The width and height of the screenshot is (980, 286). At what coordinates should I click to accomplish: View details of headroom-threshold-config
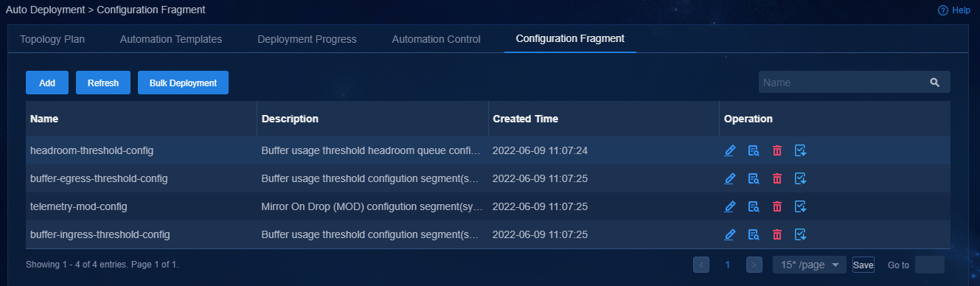coord(754,150)
